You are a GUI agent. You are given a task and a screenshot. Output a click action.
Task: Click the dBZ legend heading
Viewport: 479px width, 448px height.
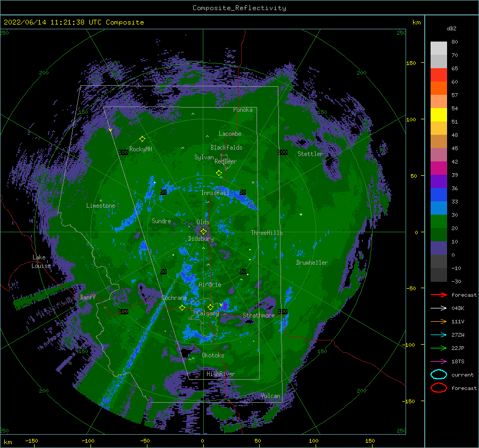coord(451,28)
